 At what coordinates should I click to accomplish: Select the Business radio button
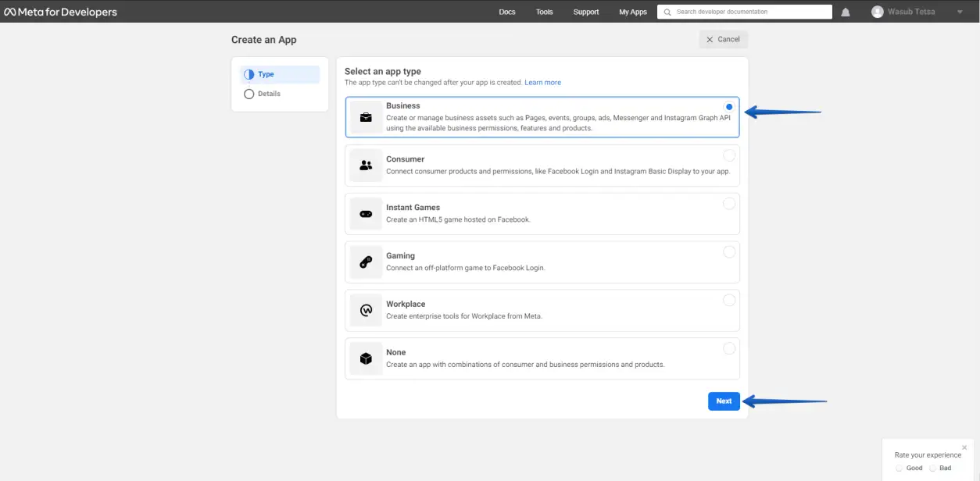click(x=729, y=107)
